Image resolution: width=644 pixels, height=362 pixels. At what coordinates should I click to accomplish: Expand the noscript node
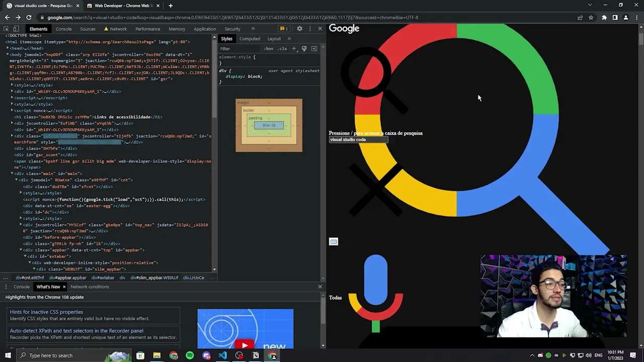pos(12,98)
